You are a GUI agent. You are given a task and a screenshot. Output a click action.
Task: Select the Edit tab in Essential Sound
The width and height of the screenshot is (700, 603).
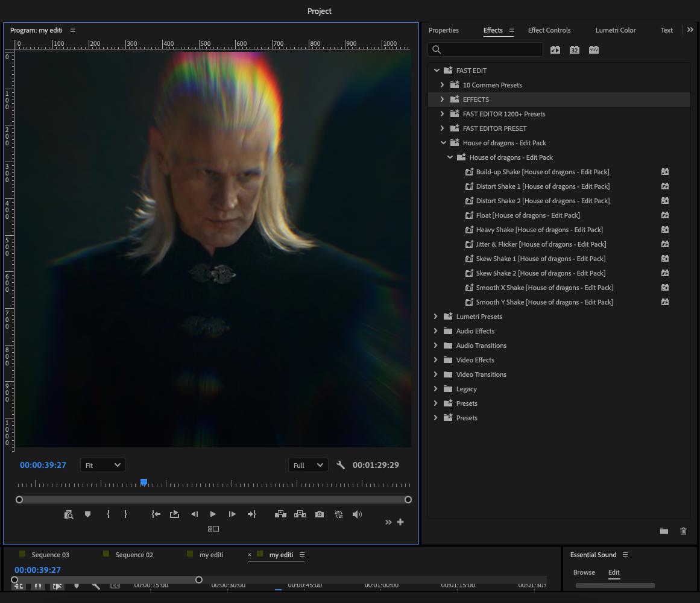[x=614, y=572]
